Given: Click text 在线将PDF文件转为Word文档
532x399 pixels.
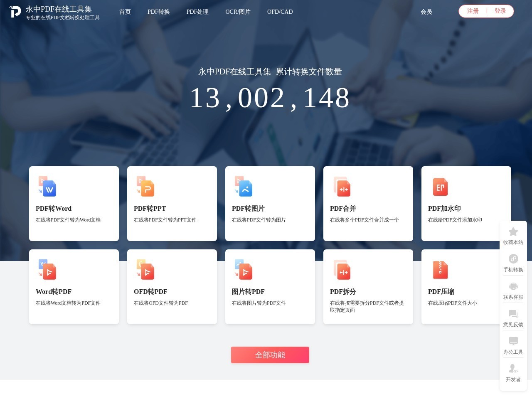Looking at the screenshot, I should click(68, 220).
